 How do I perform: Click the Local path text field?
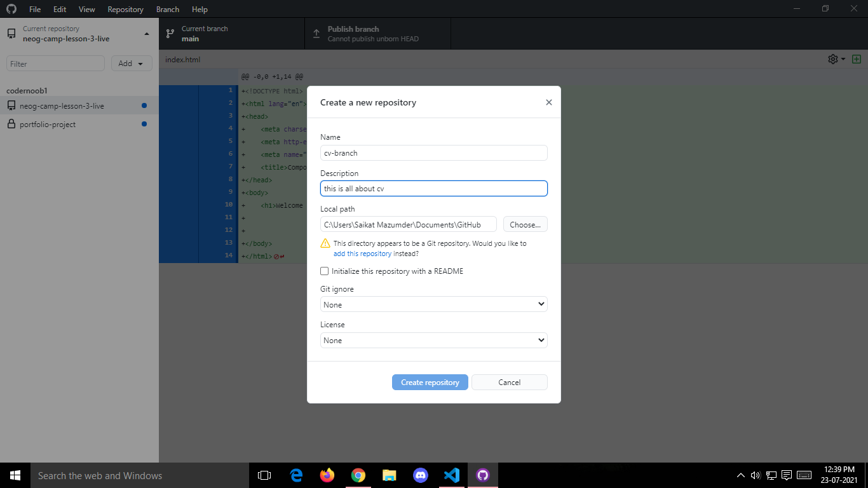pyautogui.click(x=409, y=224)
